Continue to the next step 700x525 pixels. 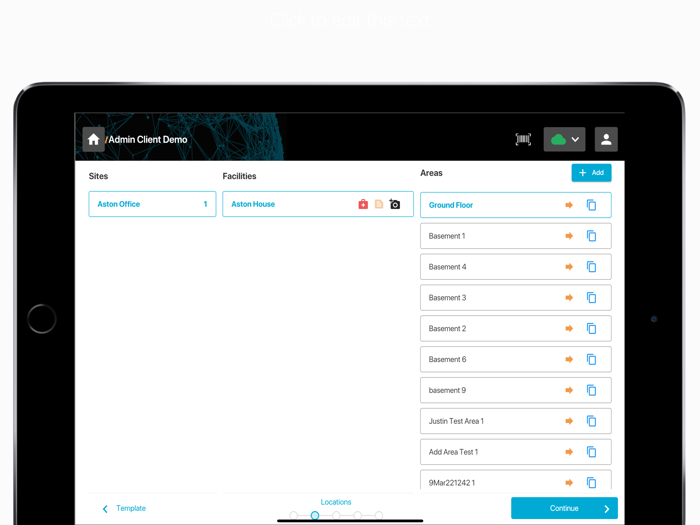(564, 508)
